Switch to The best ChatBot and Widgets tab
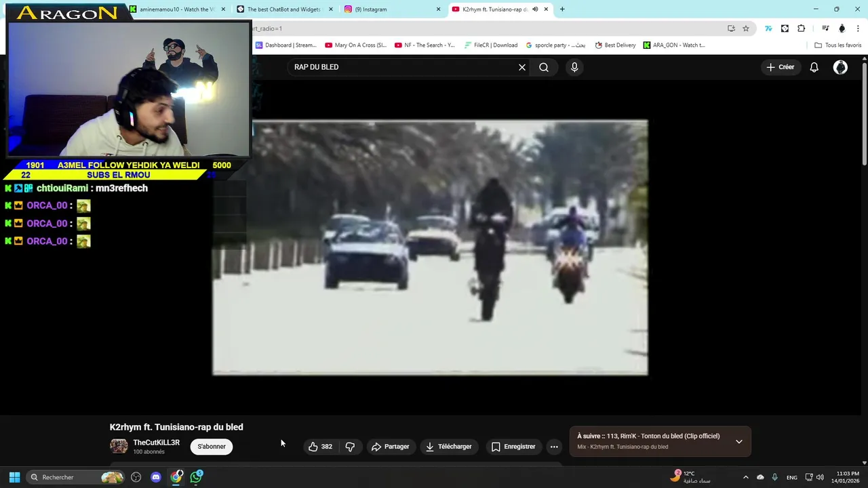 283,9
